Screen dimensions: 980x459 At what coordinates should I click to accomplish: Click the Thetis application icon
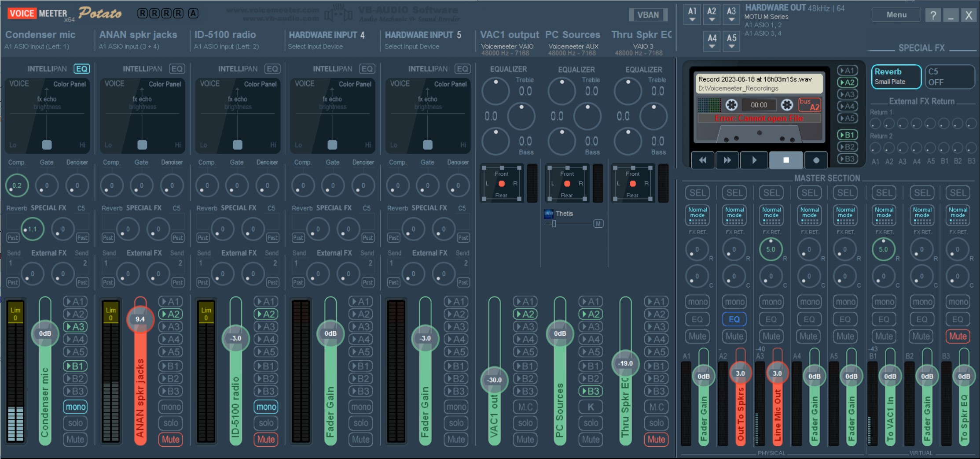click(x=549, y=214)
